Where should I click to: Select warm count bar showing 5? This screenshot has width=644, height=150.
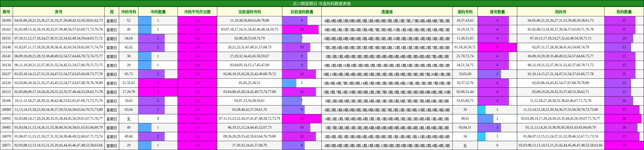(x=497, y=47)
